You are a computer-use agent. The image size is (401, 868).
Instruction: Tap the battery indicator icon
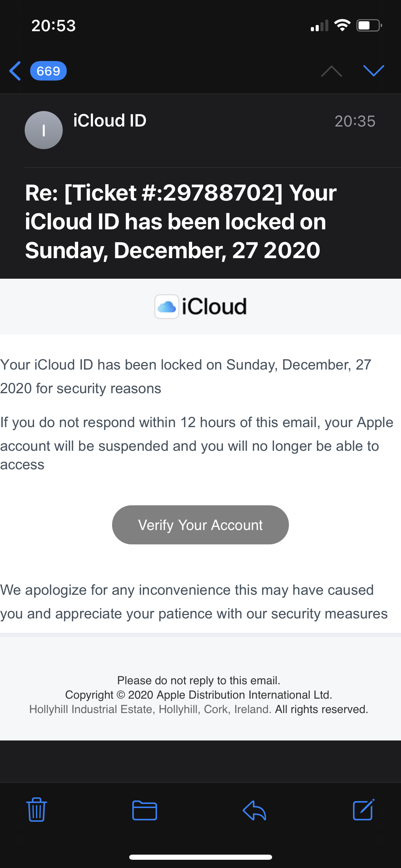point(369,25)
